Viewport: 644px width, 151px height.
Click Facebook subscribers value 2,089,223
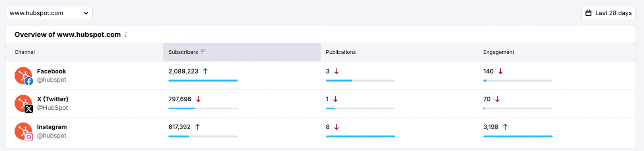pyautogui.click(x=184, y=71)
